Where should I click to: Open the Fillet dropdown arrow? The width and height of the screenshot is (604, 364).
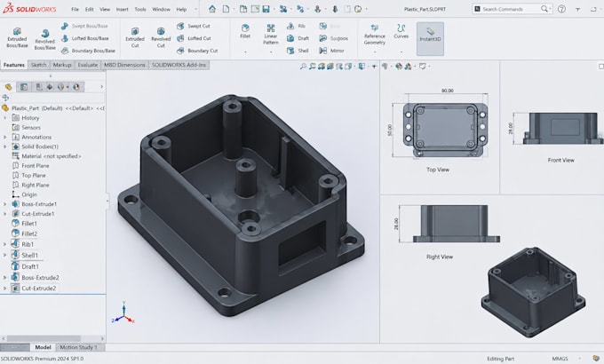[245, 51]
